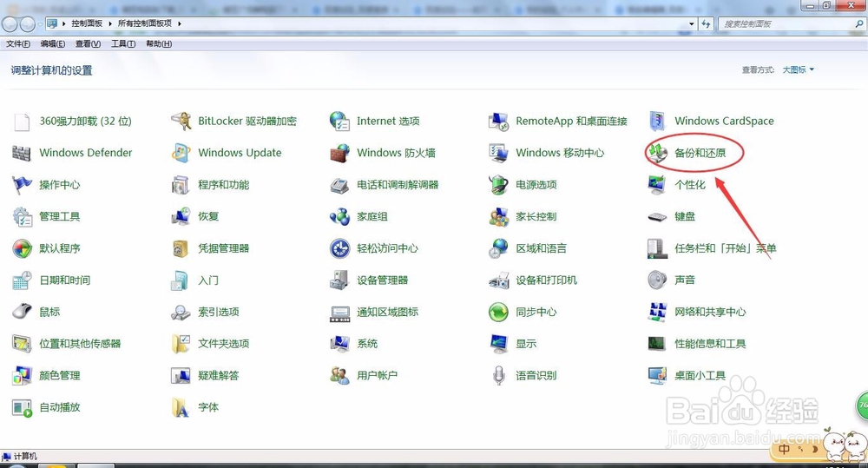
Task: Go to 控制面板 breadcrumb
Action: (87, 23)
